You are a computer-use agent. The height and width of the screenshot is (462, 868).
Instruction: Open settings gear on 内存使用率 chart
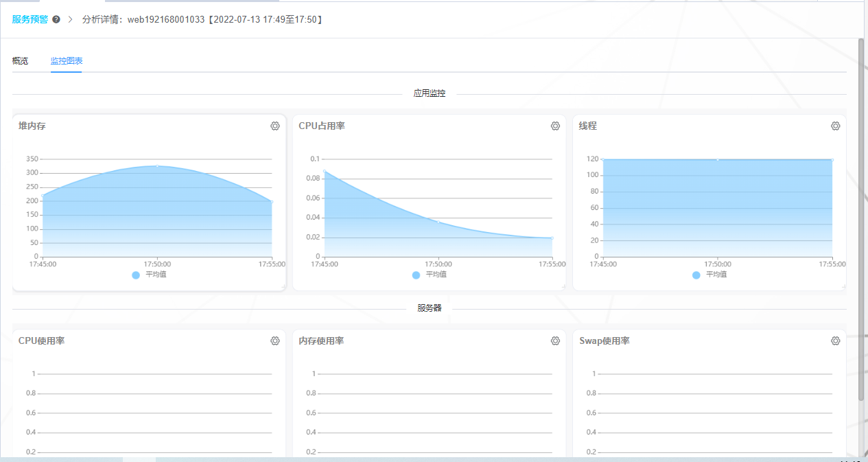[556, 341]
